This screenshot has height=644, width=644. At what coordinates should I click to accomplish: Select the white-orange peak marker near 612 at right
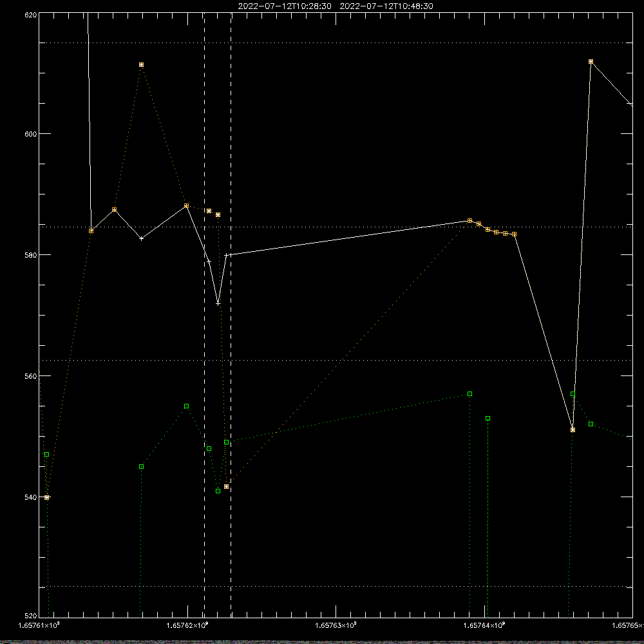[x=591, y=62]
